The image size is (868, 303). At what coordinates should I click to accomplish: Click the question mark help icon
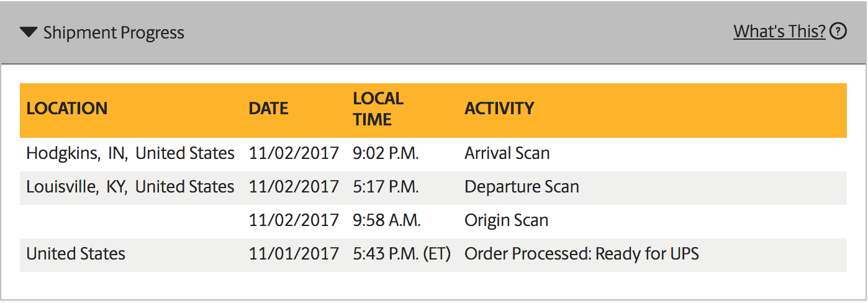pyautogui.click(x=838, y=30)
